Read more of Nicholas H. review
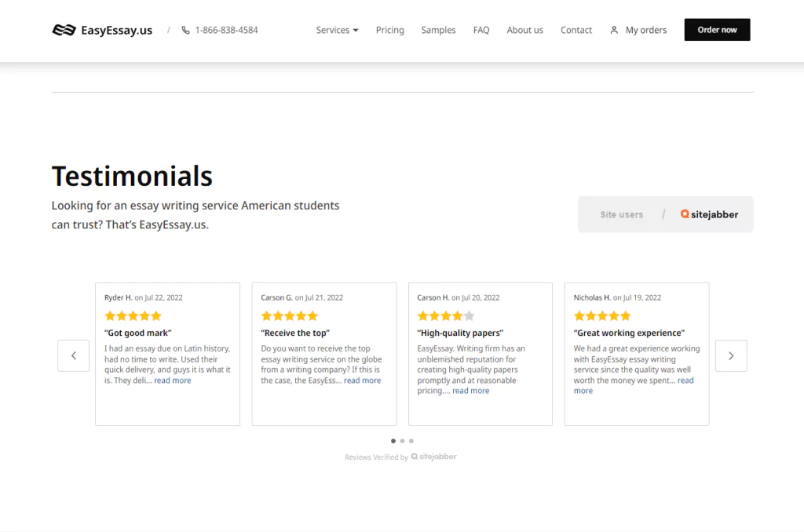This screenshot has height=532, width=804. point(685,381)
